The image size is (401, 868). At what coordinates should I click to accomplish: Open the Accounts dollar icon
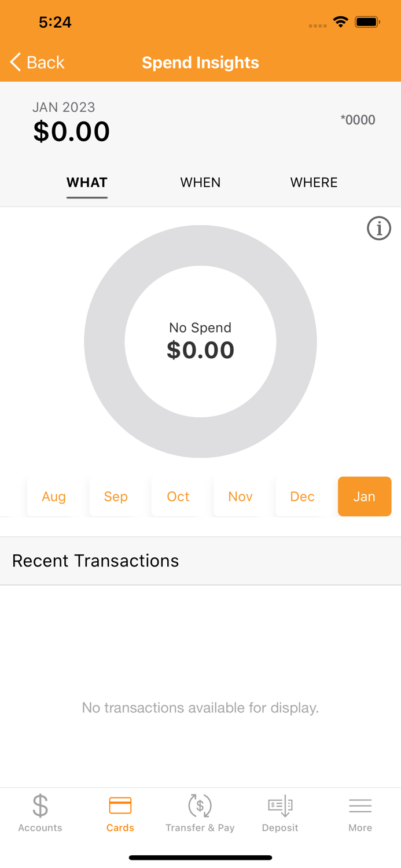tap(39, 806)
